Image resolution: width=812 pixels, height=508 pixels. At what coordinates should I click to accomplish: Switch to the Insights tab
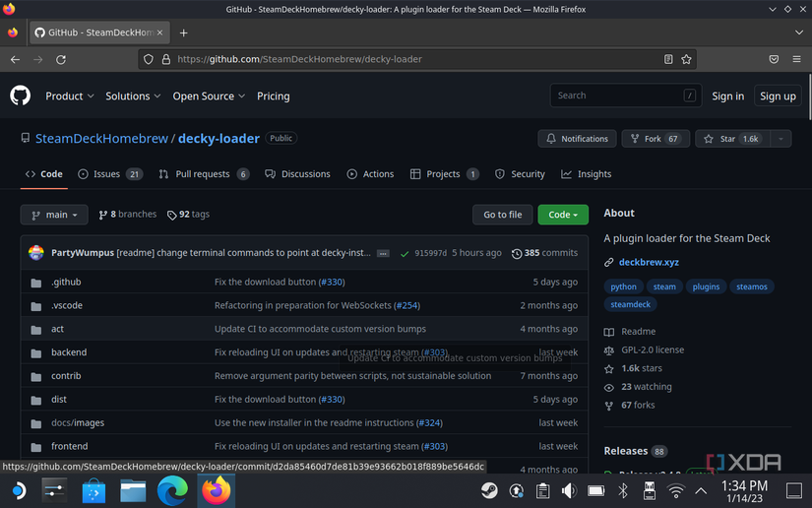[x=586, y=174]
